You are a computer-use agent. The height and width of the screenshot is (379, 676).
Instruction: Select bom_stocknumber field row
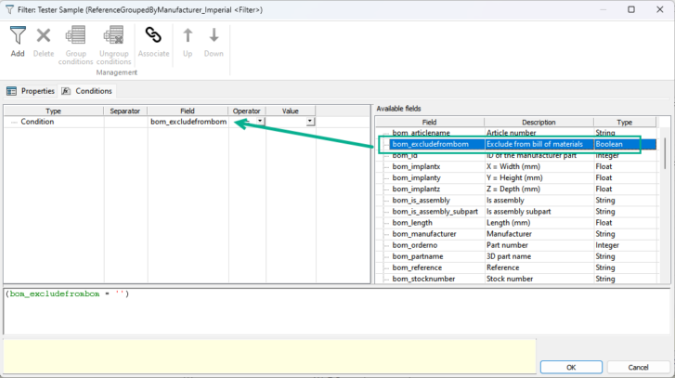coord(517,279)
